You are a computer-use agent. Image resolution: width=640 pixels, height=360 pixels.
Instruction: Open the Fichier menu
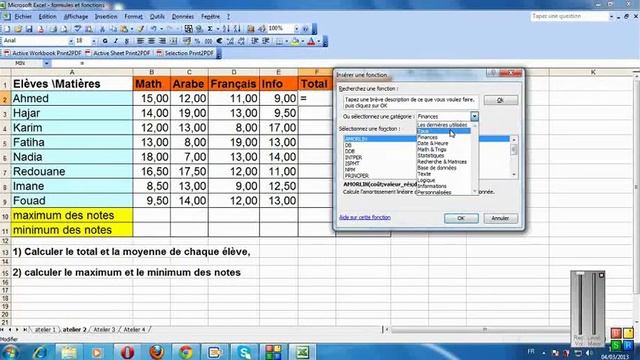click(23, 16)
